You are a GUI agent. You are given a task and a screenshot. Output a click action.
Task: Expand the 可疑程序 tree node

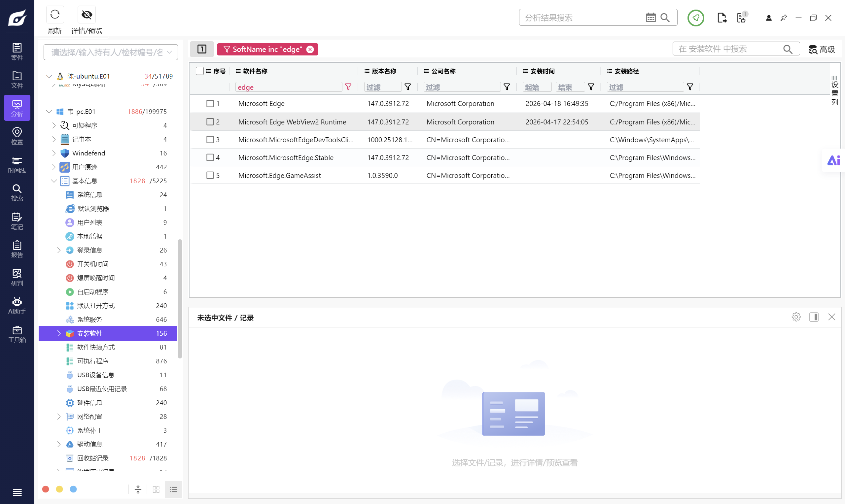(54, 125)
